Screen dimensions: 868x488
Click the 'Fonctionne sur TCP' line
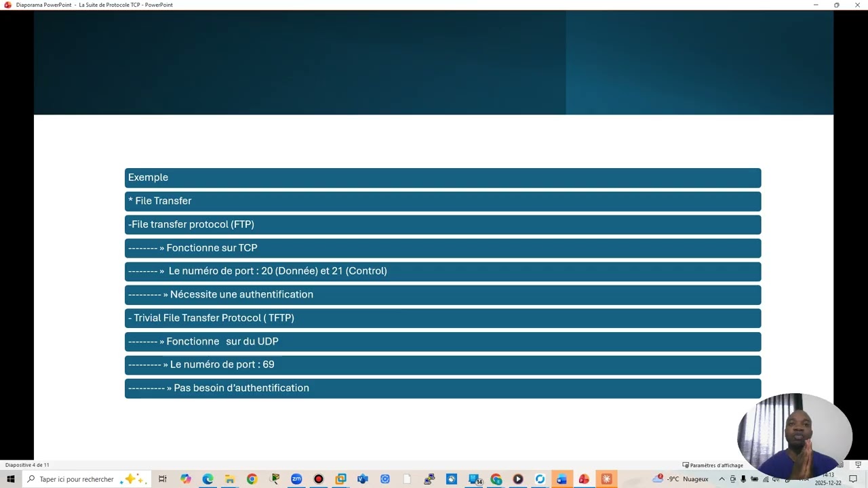tap(443, 248)
